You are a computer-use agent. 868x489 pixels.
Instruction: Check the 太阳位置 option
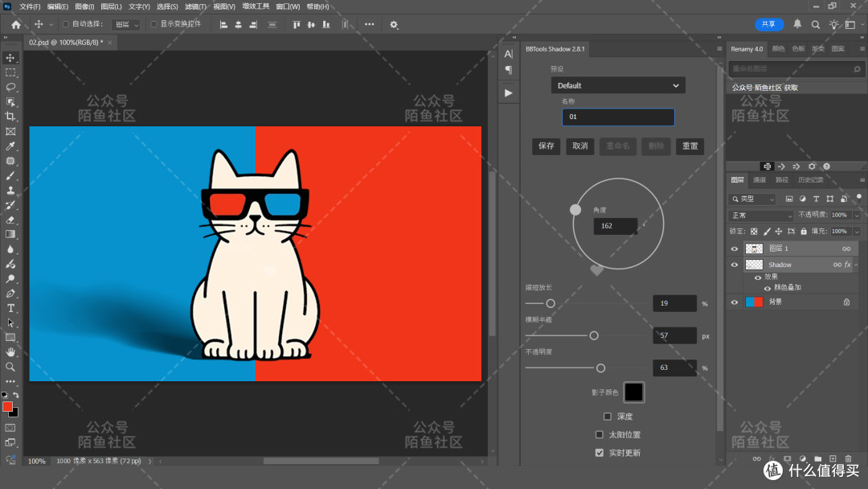[x=599, y=435]
